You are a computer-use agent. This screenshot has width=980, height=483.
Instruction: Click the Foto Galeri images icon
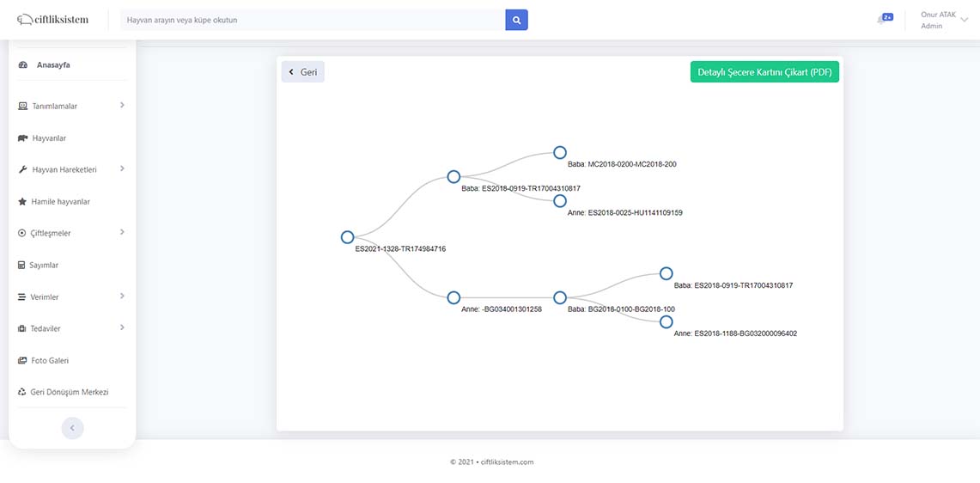(x=22, y=360)
